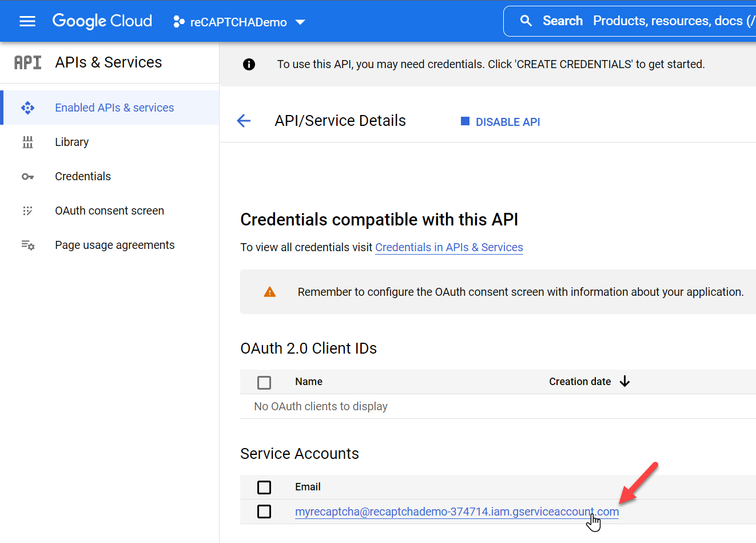Click the APIs & Services sidebar heading

pyautogui.click(x=109, y=62)
